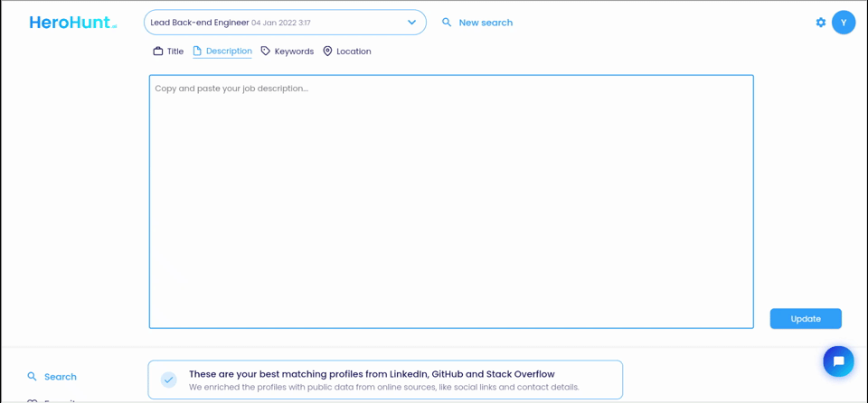Switch to the Description tab
868x403 pixels.
point(229,52)
